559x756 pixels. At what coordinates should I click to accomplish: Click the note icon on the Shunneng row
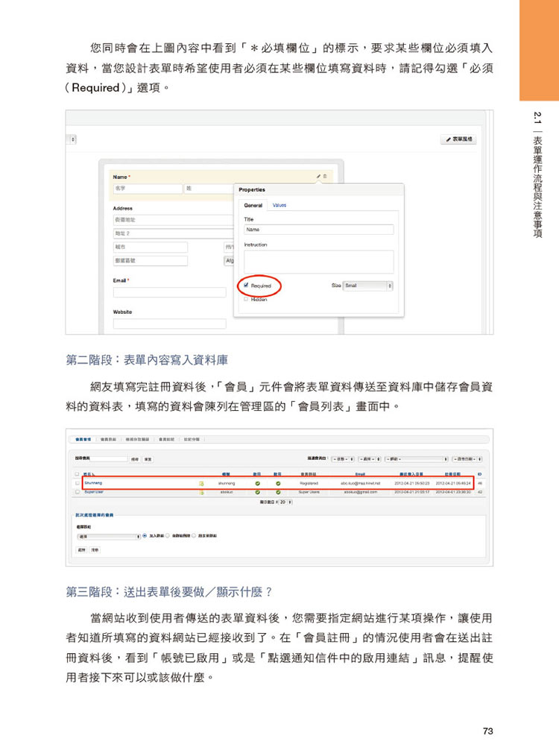click(201, 483)
